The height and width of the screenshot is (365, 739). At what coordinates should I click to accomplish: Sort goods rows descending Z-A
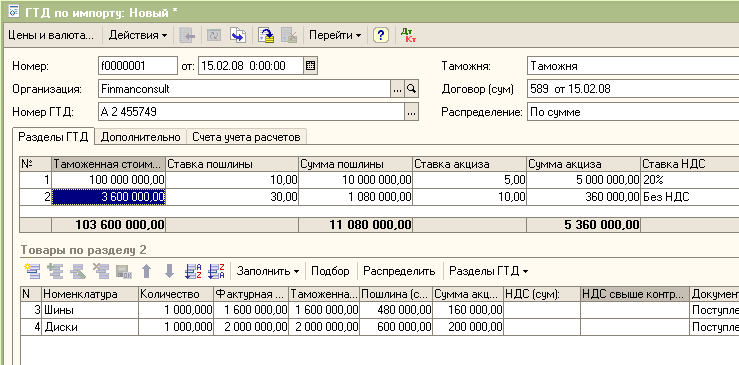tap(216, 271)
